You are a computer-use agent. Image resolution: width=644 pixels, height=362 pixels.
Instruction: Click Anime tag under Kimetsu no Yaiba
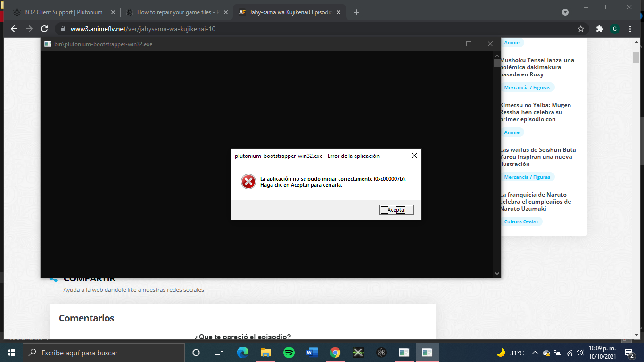click(512, 132)
